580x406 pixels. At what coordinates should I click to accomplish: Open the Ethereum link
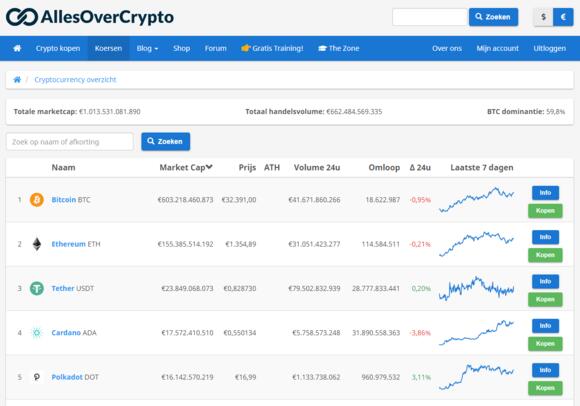click(68, 244)
